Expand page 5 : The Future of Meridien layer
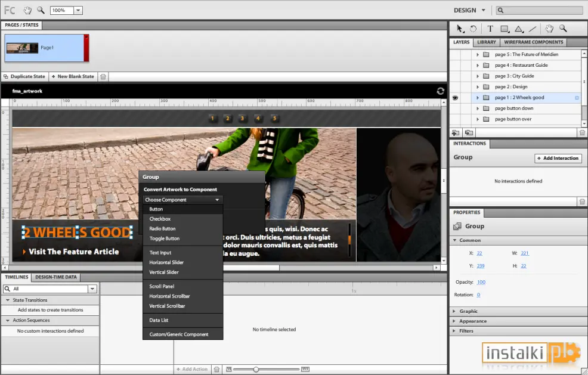The width and height of the screenshot is (588, 375). pos(477,54)
